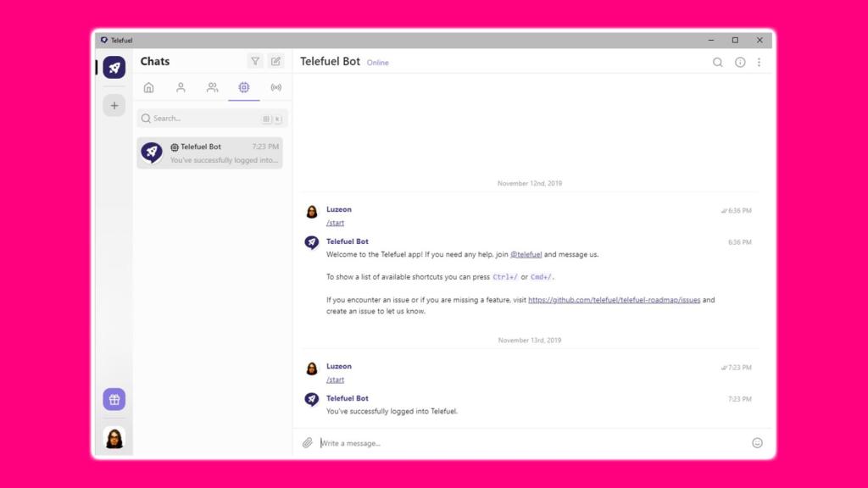Viewport: 868px width, 488px height.
Task: Add a new workspace with plus button
Action: [x=114, y=106]
